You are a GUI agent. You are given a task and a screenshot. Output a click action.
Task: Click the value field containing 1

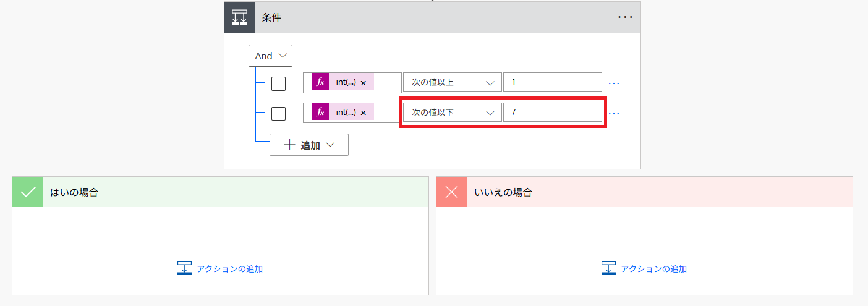point(552,82)
